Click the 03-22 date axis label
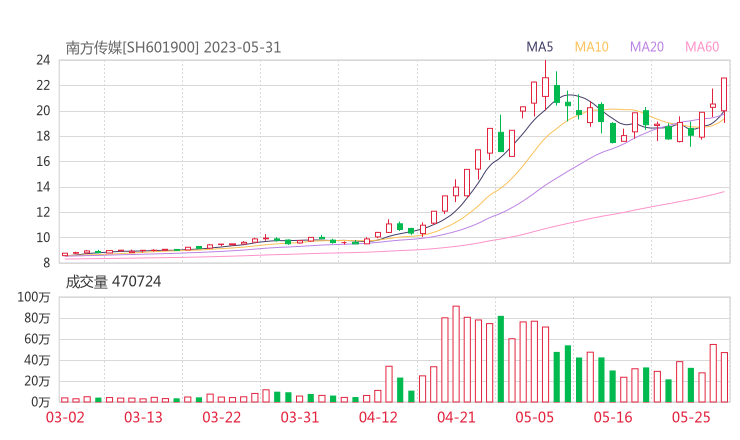The height and width of the screenshot is (440, 740). [222, 417]
